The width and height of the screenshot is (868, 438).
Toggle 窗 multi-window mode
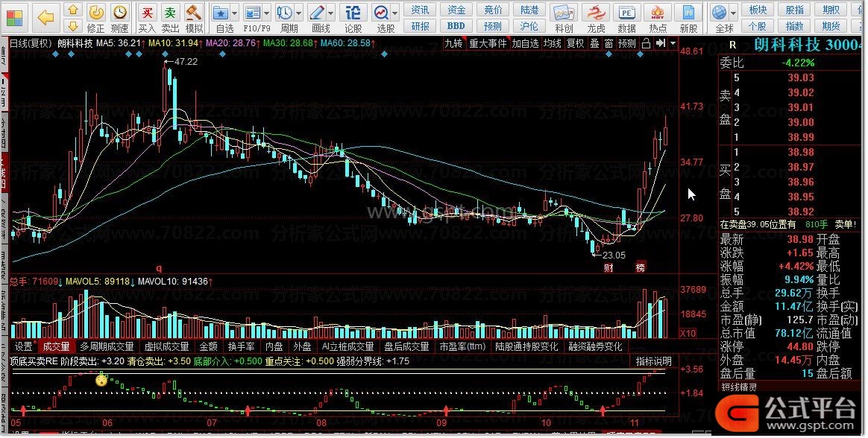click(609, 43)
